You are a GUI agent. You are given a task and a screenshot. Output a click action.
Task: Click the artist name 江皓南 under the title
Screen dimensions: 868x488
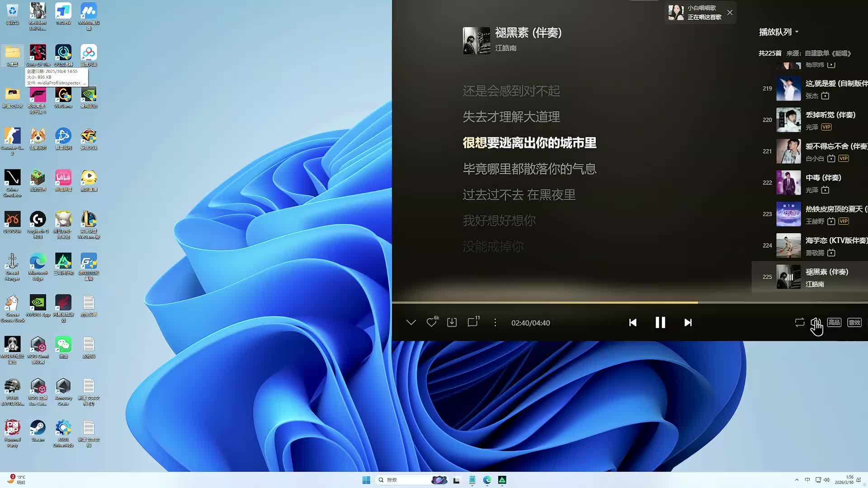(505, 48)
